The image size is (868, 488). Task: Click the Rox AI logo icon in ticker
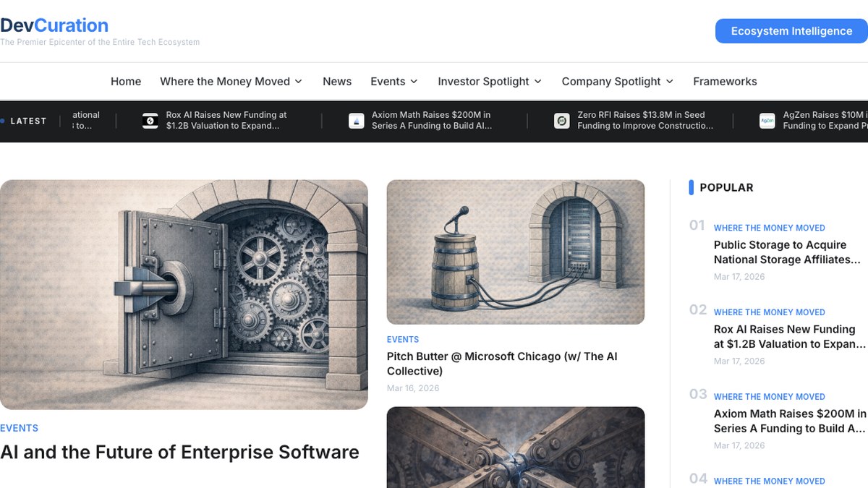[150, 121]
